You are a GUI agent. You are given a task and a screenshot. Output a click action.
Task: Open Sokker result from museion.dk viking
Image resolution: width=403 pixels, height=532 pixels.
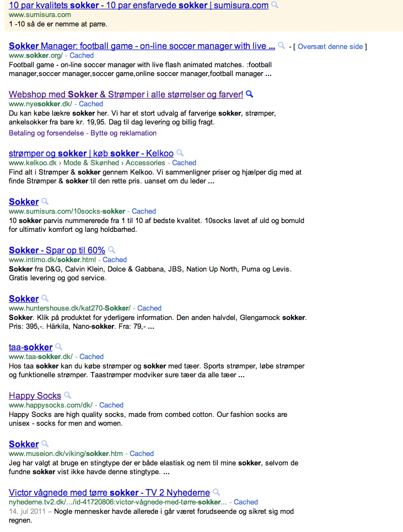click(x=24, y=444)
